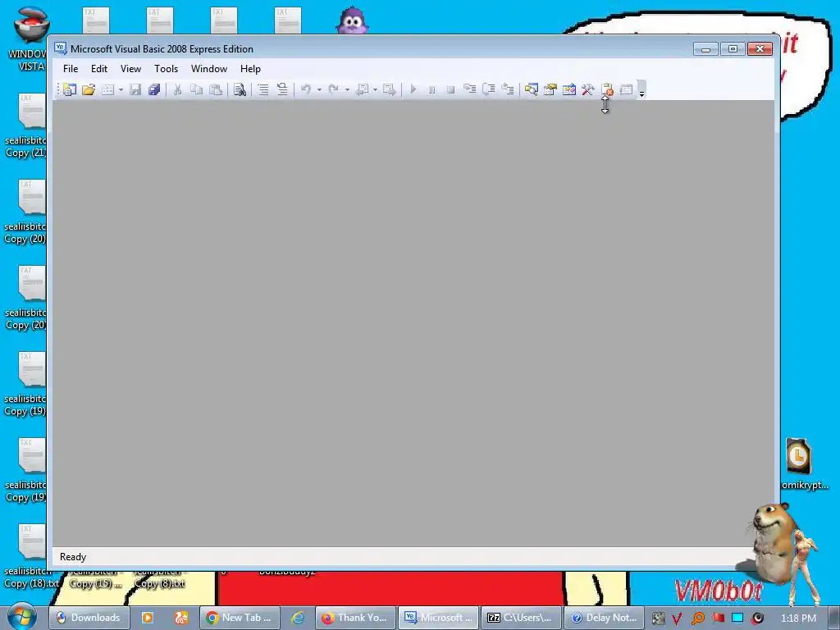
Task: Switch to the Delay Not... taskbar button
Action: 604,618
